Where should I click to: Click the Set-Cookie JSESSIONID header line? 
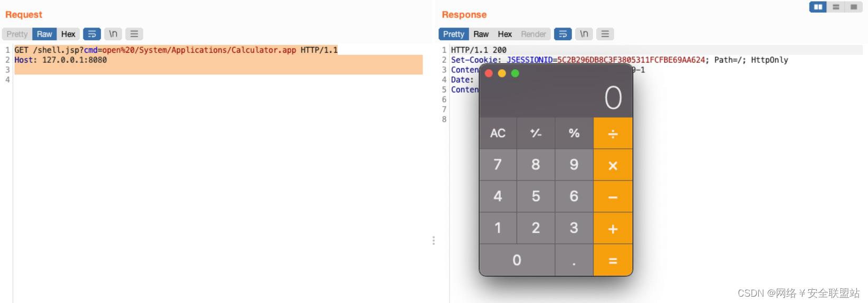pyautogui.click(x=619, y=60)
